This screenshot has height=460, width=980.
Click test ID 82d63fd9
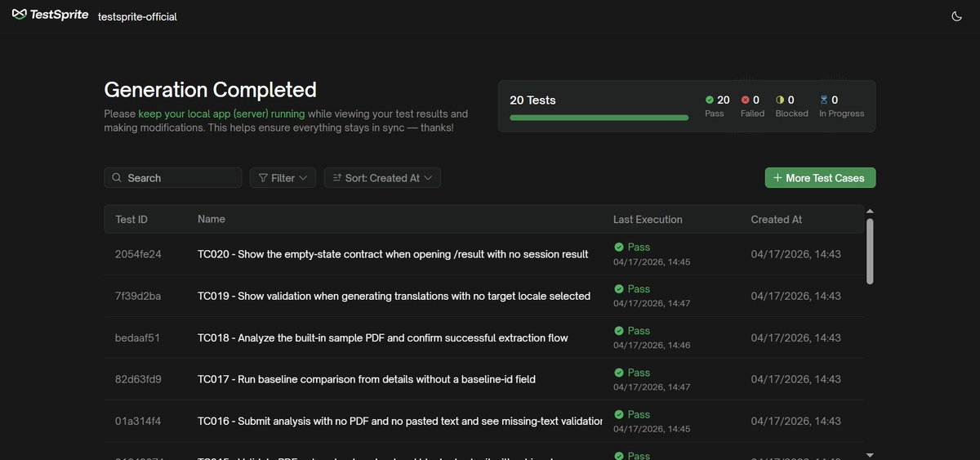pos(138,379)
